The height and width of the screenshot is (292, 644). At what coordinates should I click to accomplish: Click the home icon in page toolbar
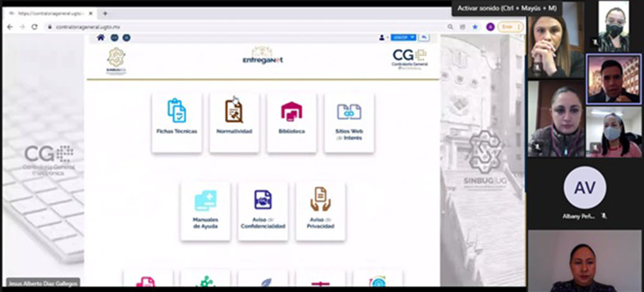coord(100,37)
